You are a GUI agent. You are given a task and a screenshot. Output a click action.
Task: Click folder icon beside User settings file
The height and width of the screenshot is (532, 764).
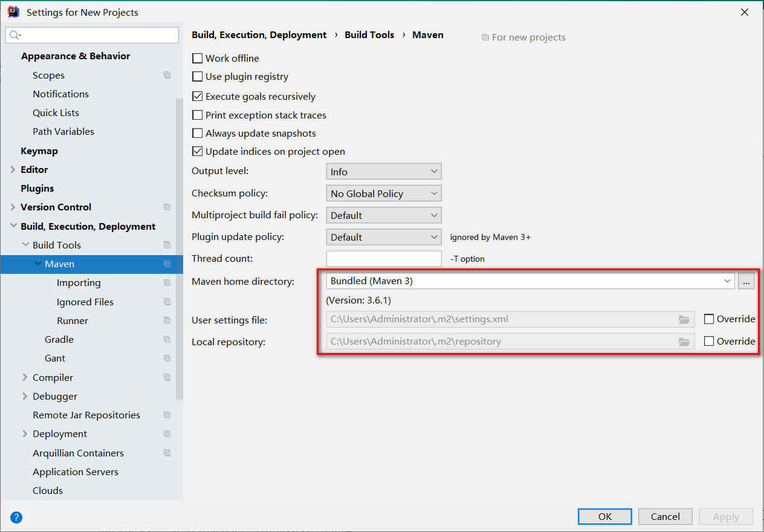point(684,319)
